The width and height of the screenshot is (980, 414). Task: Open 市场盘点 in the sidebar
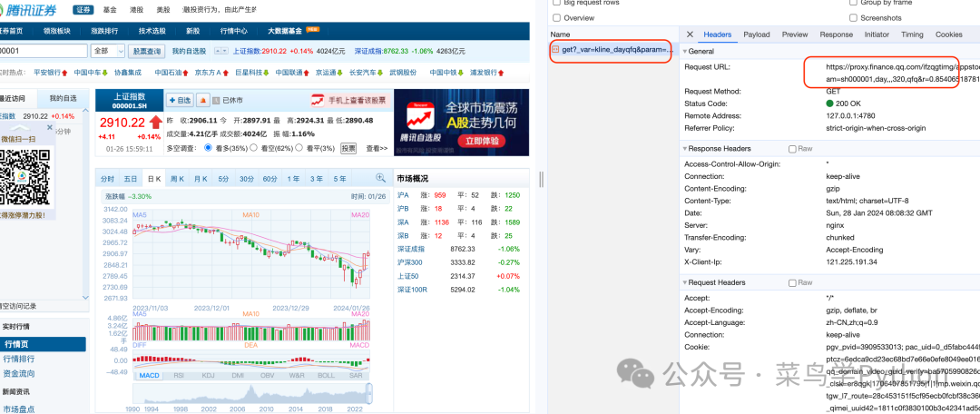pyautogui.click(x=19, y=409)
